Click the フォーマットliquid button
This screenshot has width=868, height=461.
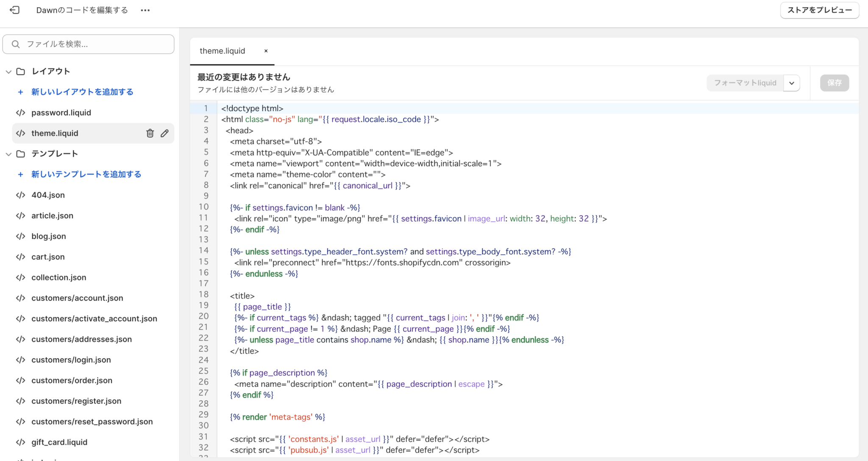(x=745, y=83)
